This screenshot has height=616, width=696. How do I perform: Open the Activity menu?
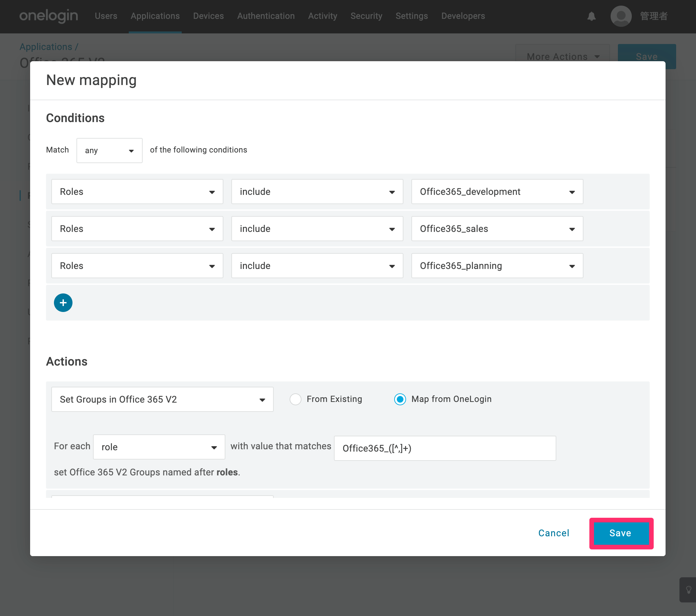point(322,16)
